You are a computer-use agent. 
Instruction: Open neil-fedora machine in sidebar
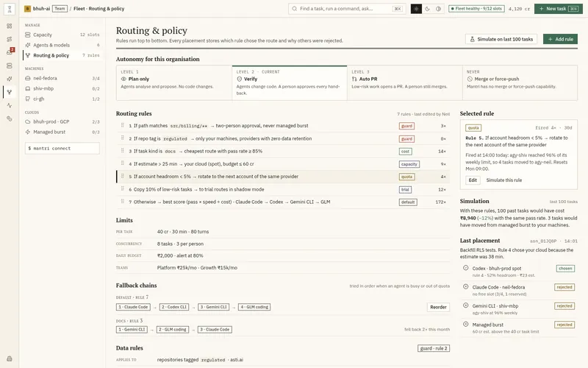(62, 78)
